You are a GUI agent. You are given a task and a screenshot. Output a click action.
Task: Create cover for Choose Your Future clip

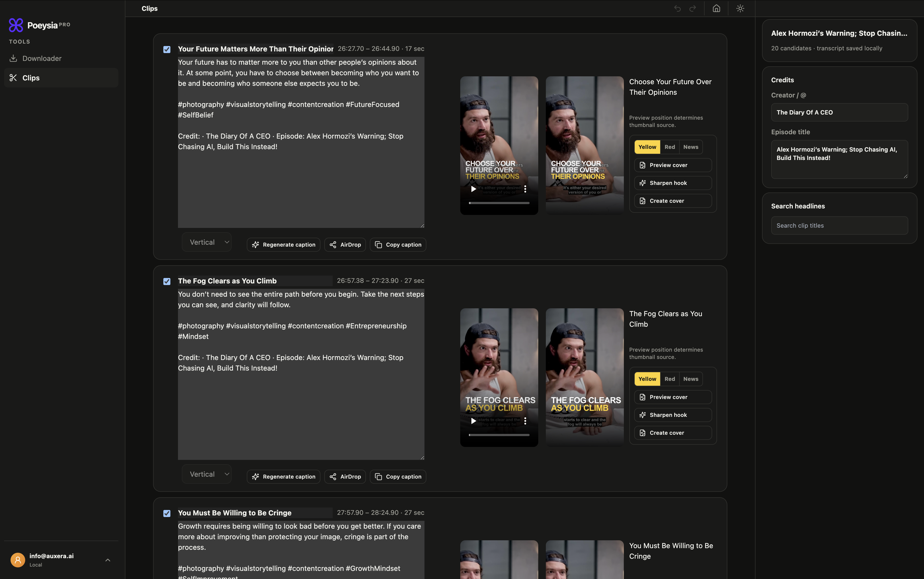[x=673, y=201]
